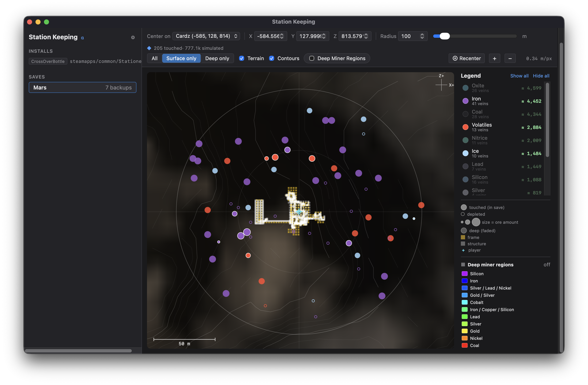This screenshot has height=385, width=588.
Task: Click the main window vertical scrollbar
Action: 561,198
